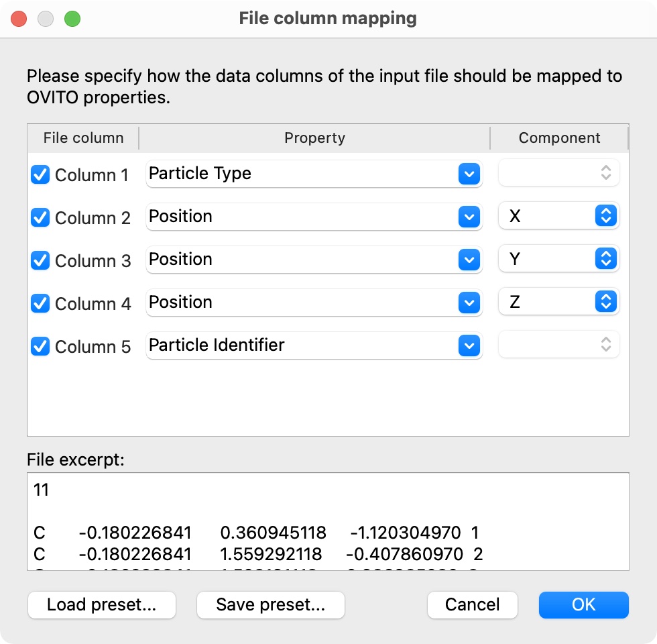This screenshot has width=657, height=644.
Task: Confirm mapping with OK button
Action: (583, 605)
